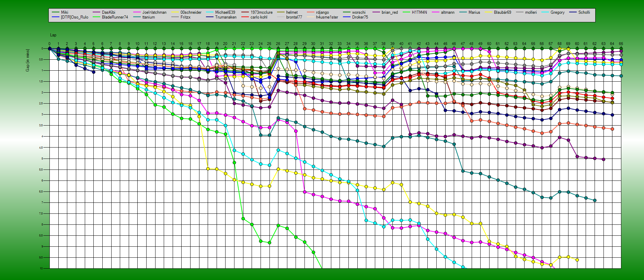Click Blaubär69 legend label
The image size is (644, 280).
click(503, 12)
